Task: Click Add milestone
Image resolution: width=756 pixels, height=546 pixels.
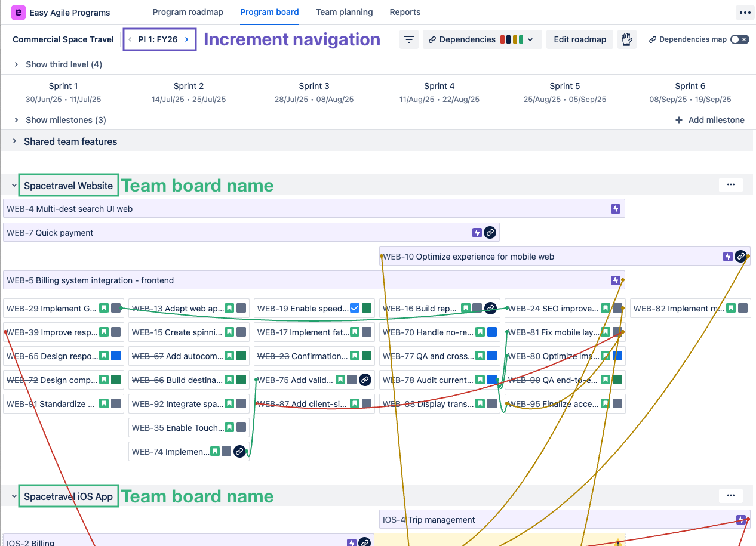Action: coord(709,120)
